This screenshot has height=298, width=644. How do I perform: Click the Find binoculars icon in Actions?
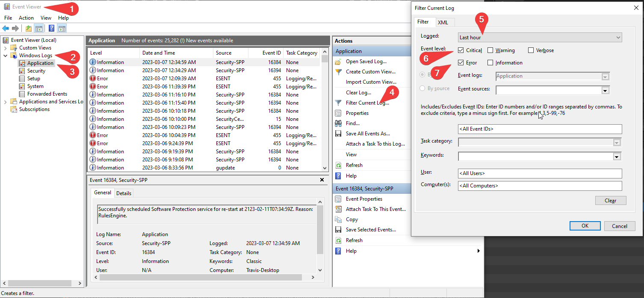coord(338,123)
